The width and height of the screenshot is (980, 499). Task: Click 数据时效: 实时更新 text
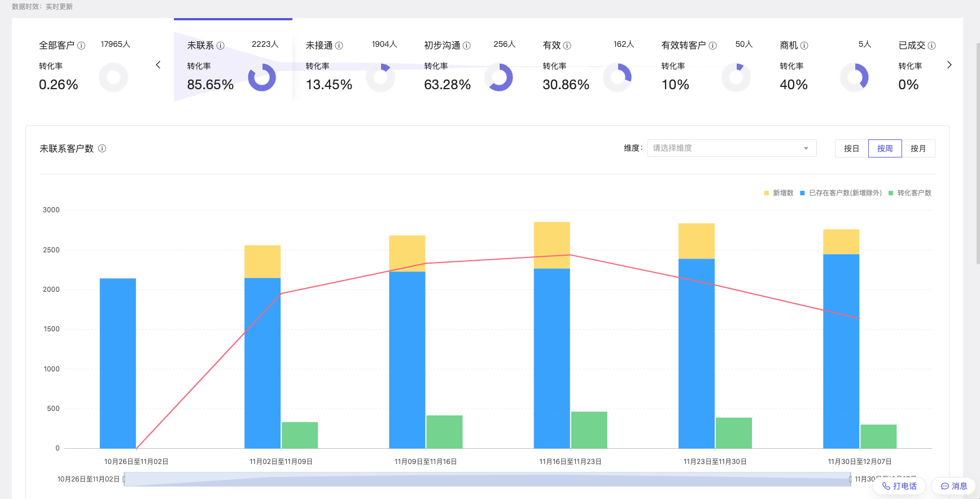[x=42, y=7]
